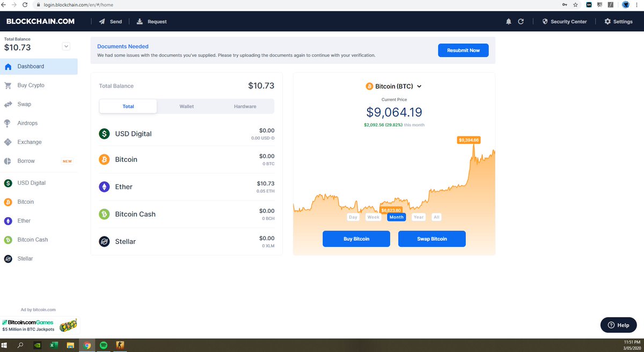This screenshot has width=644, height=352.
Task: Open Spotify from the taskbar
Action: 104,346
